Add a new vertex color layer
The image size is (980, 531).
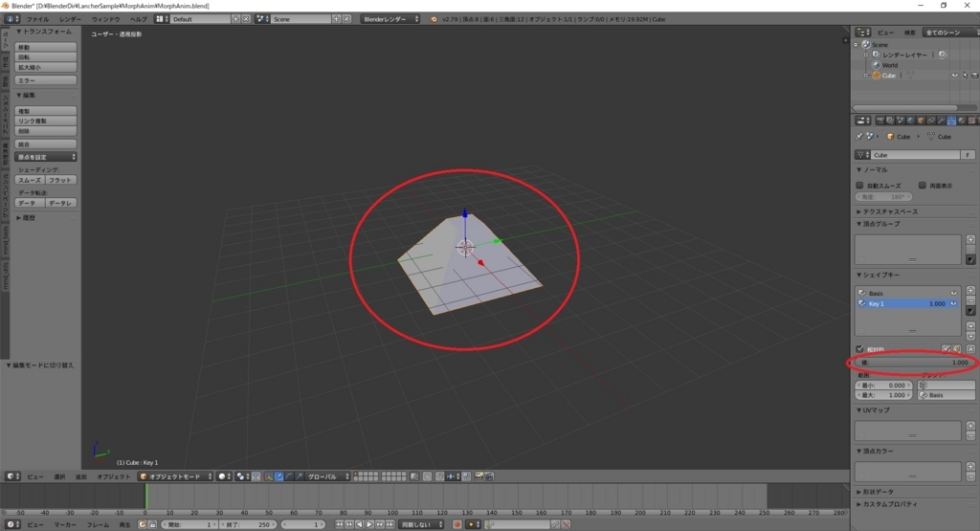(970, 466)
